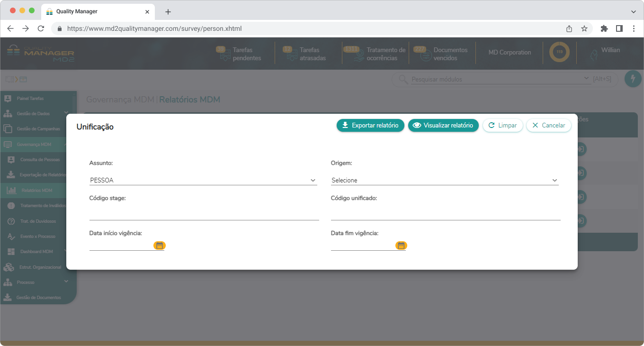The width and height of the screenshot is (644, 346).
Task: Select Relatórios MDM in sidebar menu
Action: (37, 191)
